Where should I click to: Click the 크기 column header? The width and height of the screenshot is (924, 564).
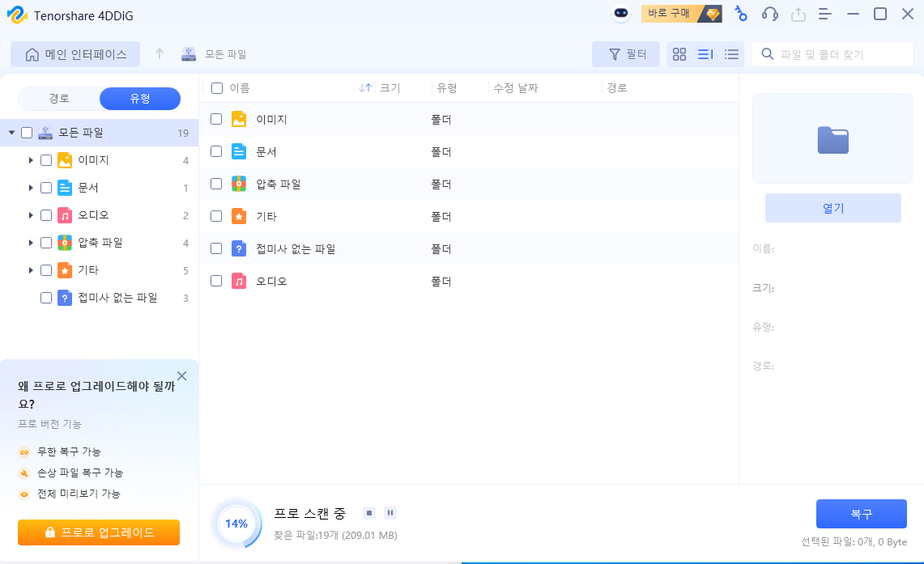[390, 87]
